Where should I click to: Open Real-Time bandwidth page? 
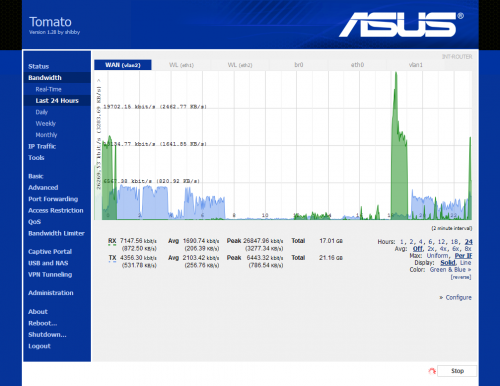(49, 89)
